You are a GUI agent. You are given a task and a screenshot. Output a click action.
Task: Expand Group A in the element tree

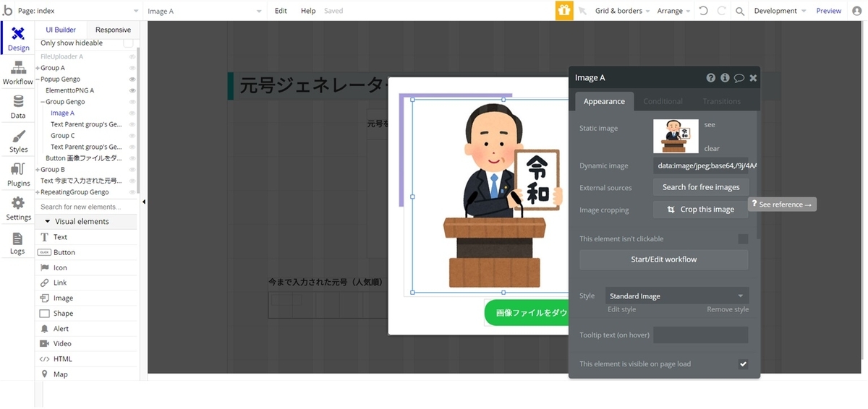tap(38, 68)
